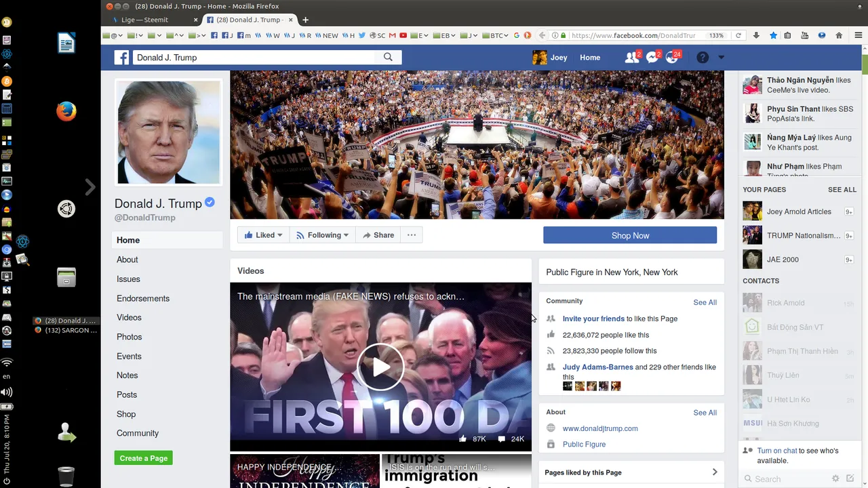This screenshot has height=488, width=868.
Task: Open the Google bookmark in bookmarks toolbar
Action: coord(517,35)
